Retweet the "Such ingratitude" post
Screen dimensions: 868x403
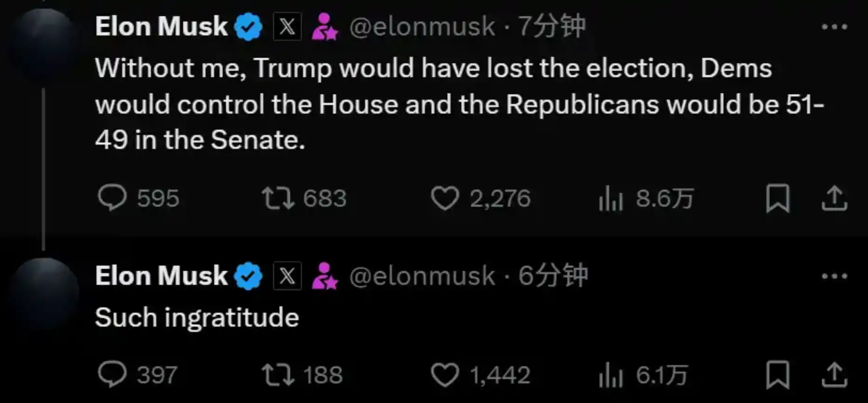[x=278, y=375]
